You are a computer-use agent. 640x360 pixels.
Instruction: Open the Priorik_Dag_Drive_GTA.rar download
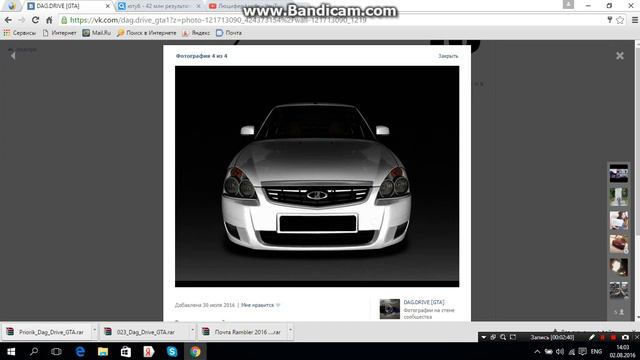click(46, 332)
